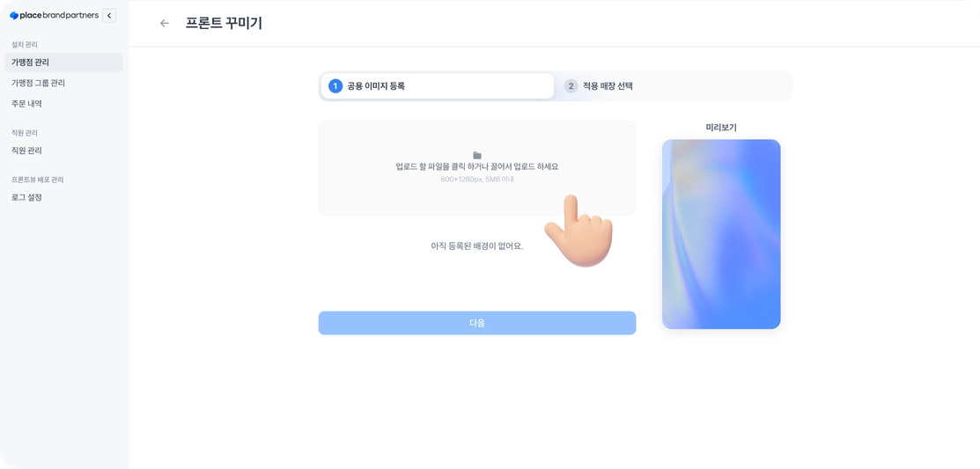Click the 다음 button
The height and width of the screenshot is (469, 980).
[477, 323]
